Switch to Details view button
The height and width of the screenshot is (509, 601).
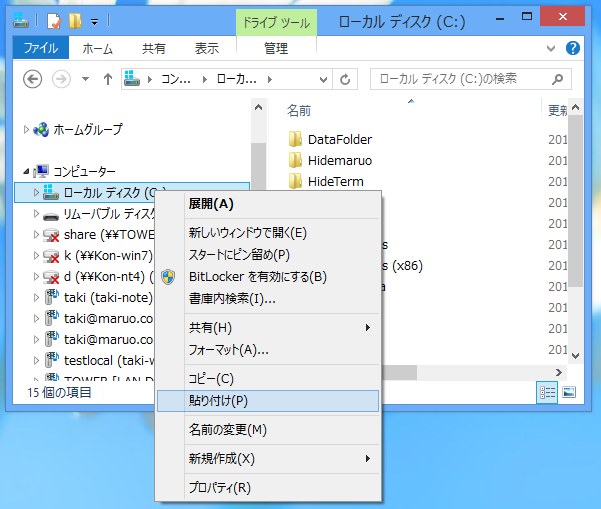tap(547, 392)
